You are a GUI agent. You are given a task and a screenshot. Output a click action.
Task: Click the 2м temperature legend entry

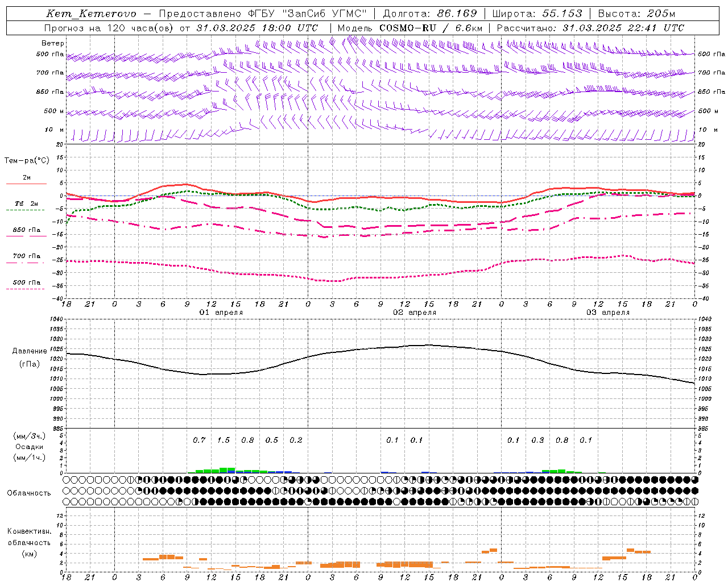point(27,178)
